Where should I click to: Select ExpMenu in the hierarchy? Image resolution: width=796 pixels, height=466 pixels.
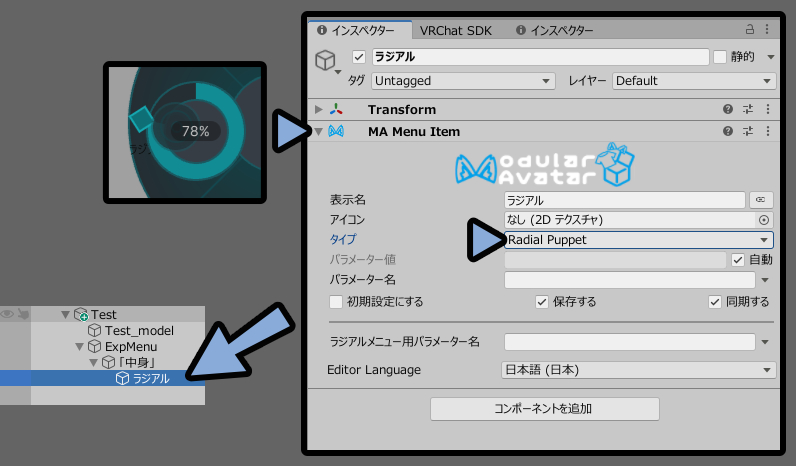(x=131, y=347)
